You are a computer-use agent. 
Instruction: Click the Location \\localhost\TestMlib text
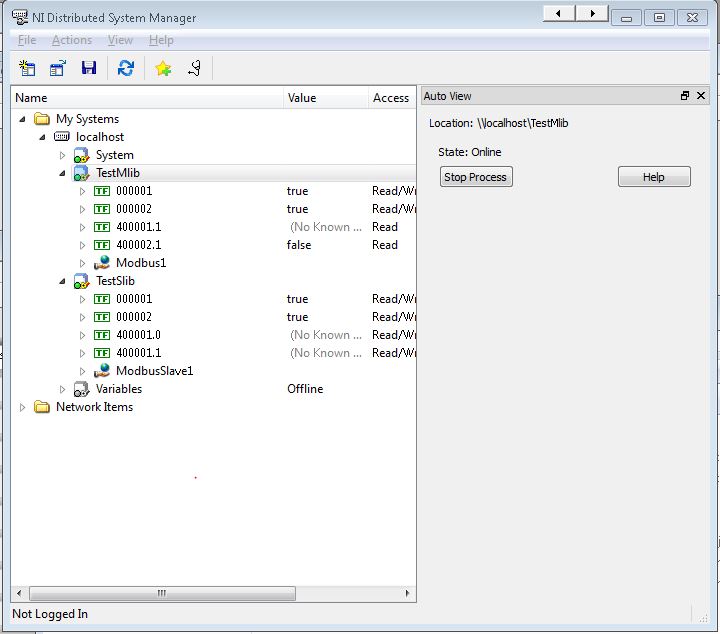pos(499,123)
